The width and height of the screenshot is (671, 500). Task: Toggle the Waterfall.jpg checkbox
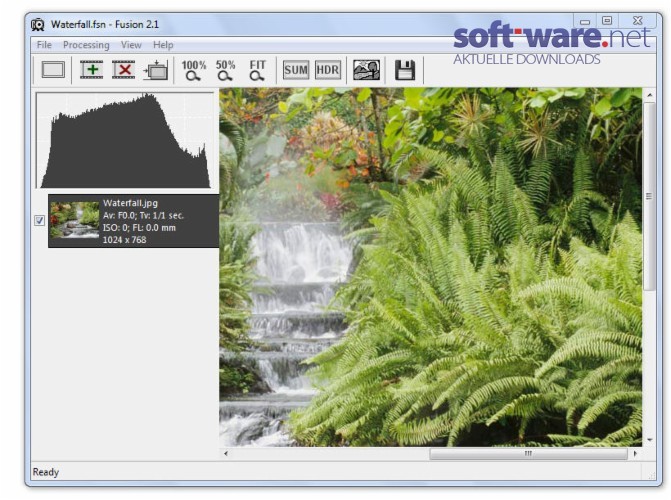point(39,220)
